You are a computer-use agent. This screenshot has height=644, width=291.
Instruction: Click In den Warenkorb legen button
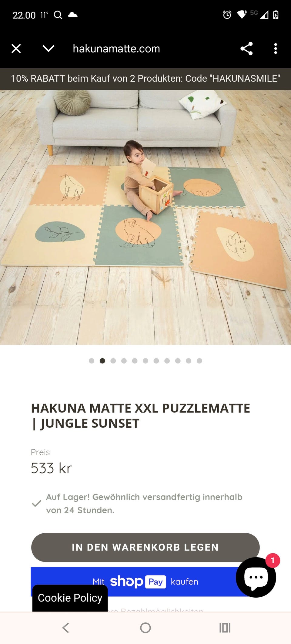(145, 547)
